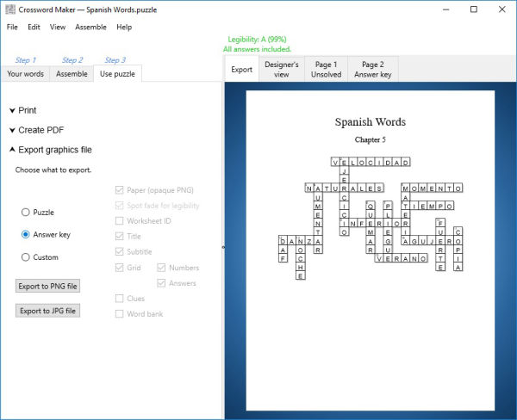The height and width of the screenshot is (420, 517).
Task: Click the Step 2 label
Action: pos(72,60)
